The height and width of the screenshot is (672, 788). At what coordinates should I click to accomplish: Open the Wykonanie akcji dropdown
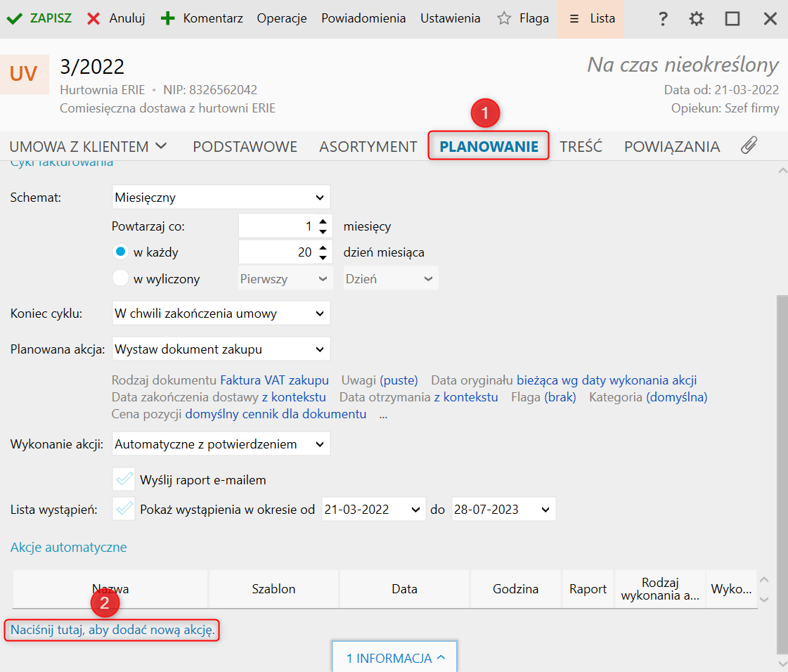coord(221,444)
